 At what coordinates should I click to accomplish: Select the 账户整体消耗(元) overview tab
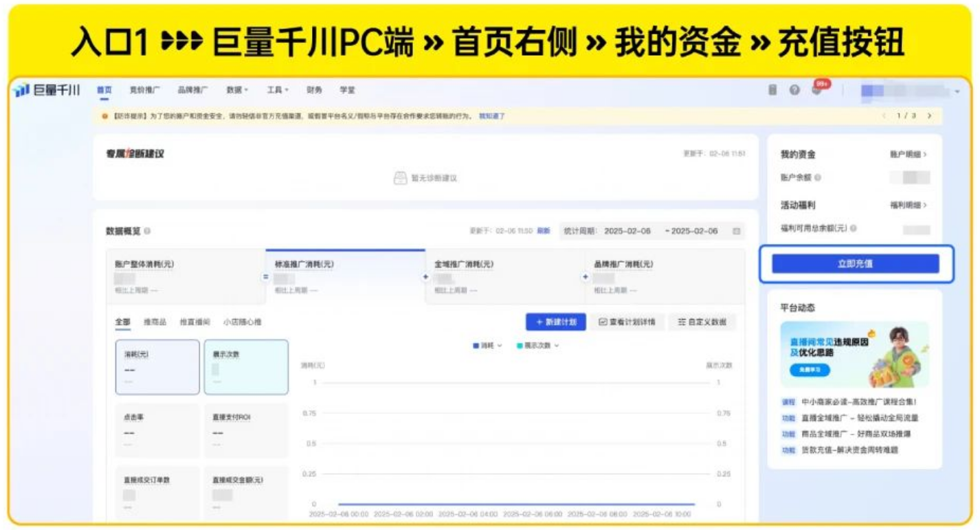point(186,277)
